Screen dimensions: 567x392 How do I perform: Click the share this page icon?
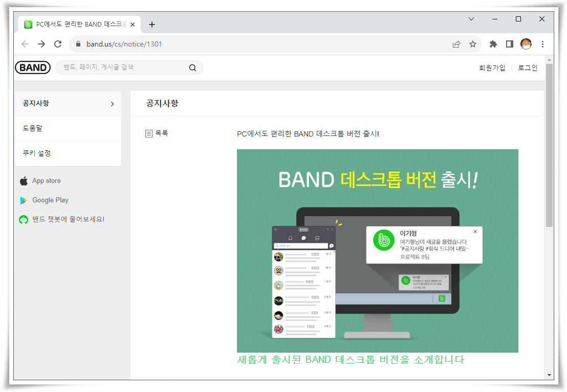click(456, 44)
